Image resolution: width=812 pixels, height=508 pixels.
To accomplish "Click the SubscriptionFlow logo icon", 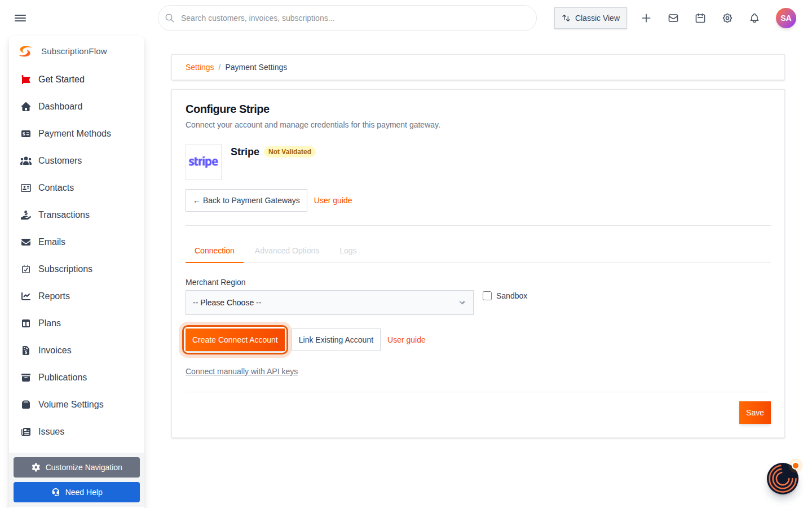I will pos(25,51).
